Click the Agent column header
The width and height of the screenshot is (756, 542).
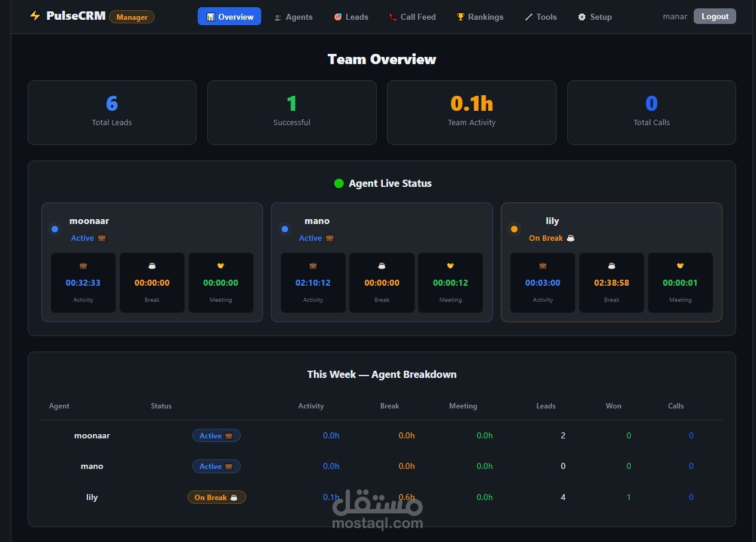pos(59,406)
